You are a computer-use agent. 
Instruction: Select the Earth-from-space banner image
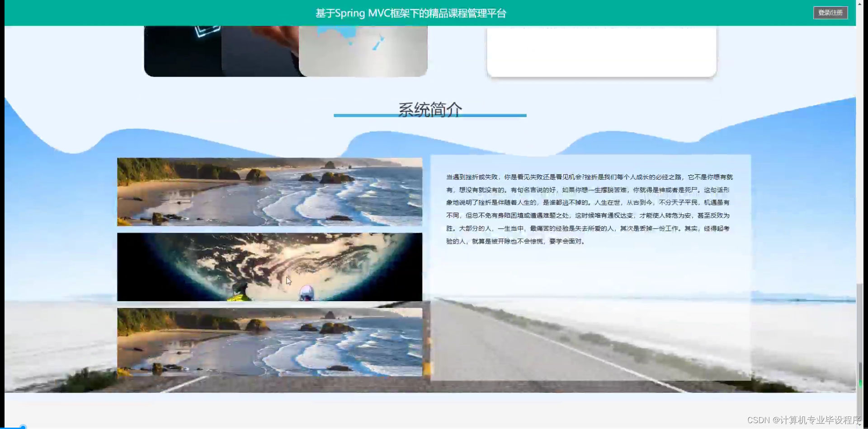[269, 266]
